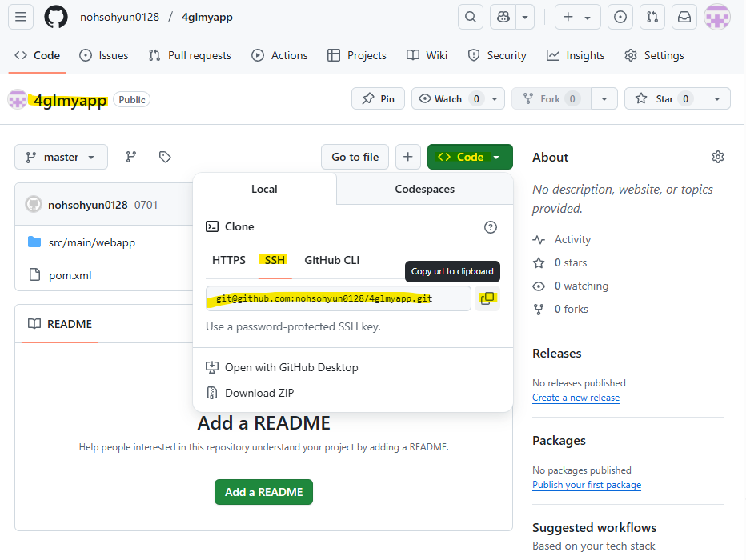Click the 4glmyapp repository title
This screenshot has width=746, height=560.
70,100
